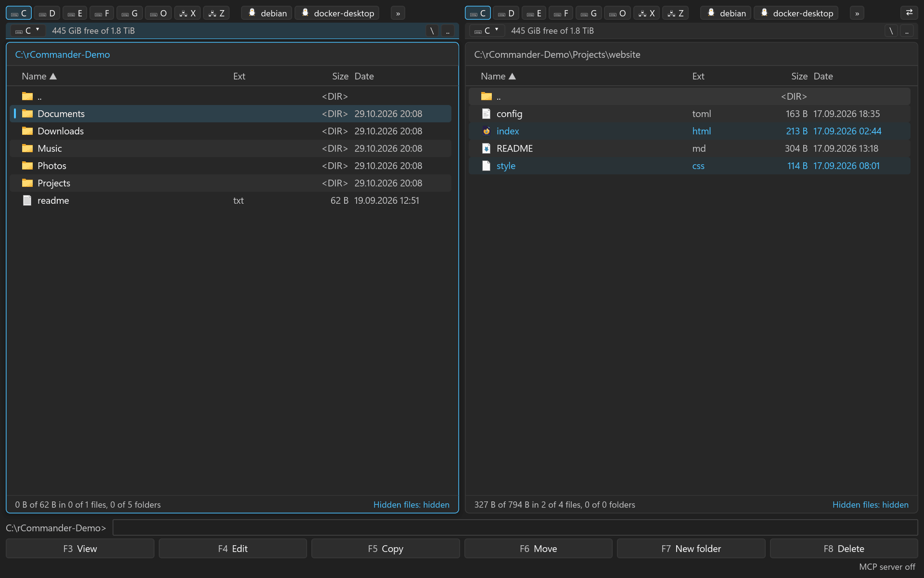
Task: Open the left panel C drive dropdown
Action: [x=28, y=31]
